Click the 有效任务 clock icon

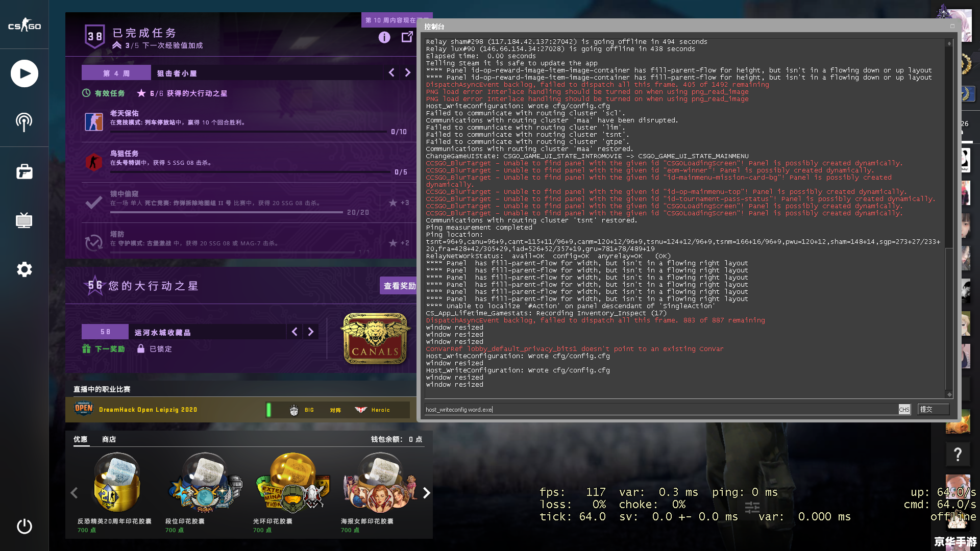point(86,93)
